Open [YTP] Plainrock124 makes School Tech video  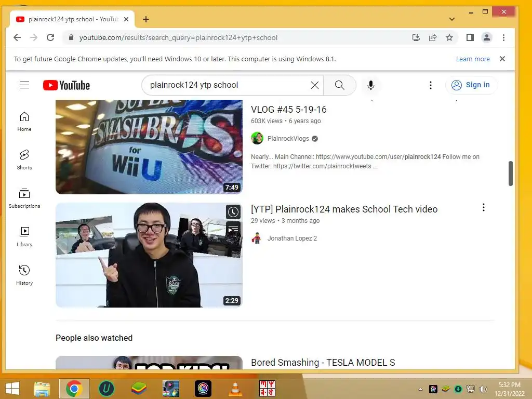(x=344, y=209)
